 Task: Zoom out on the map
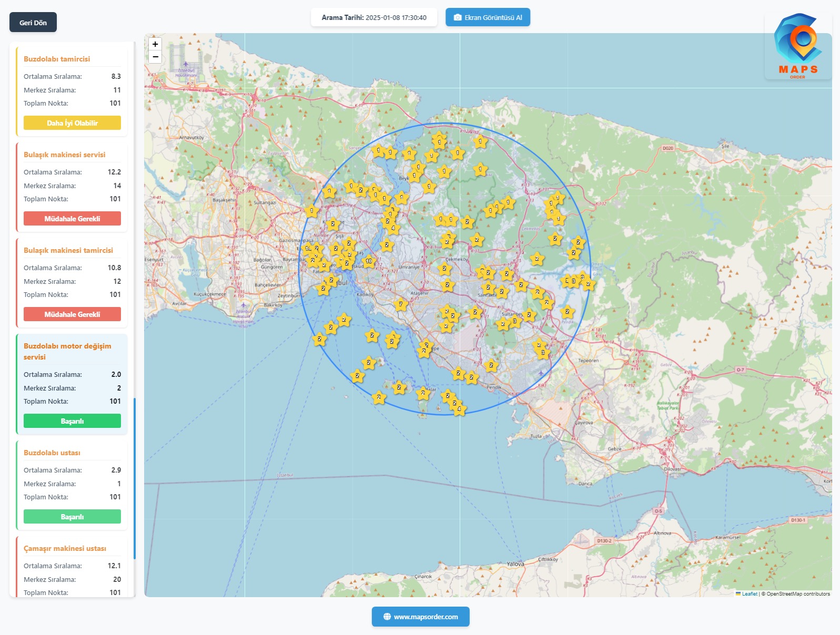(x=155, y=57)
